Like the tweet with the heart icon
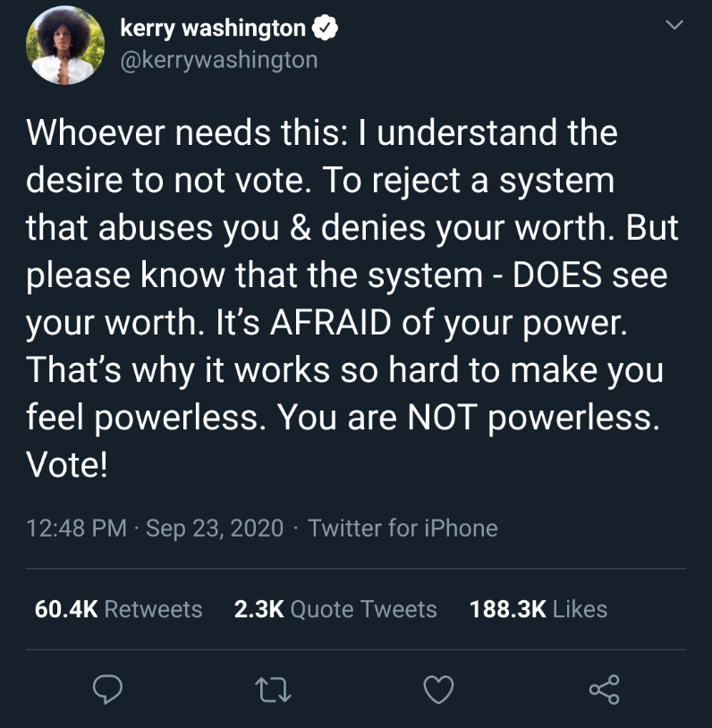The width and height of the screenshot is (712, 728). (438, 688)
